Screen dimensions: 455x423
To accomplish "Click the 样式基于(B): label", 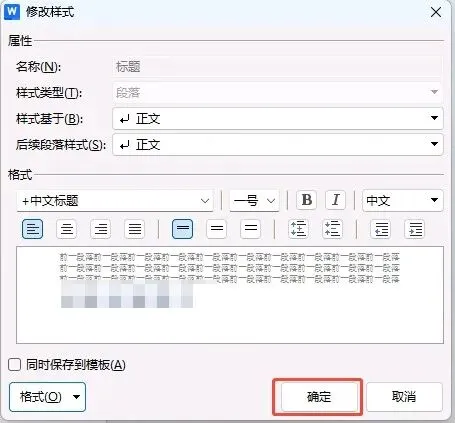I will 49,119.
